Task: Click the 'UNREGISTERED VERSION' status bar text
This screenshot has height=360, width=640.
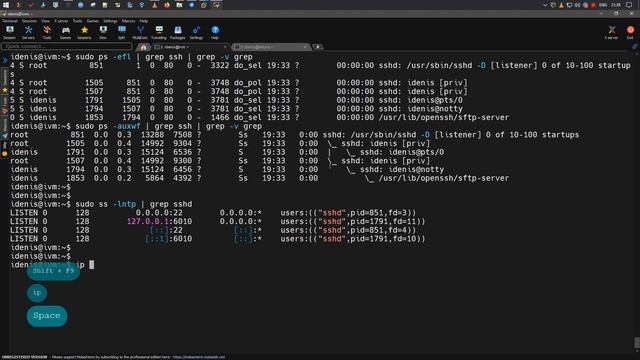Action: click(24, 357)
